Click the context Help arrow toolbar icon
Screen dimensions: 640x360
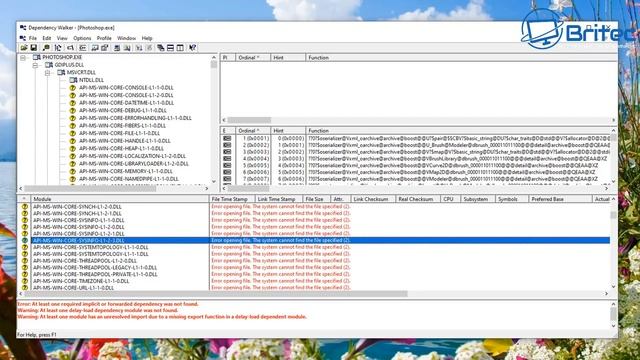(x=193, y=48)
